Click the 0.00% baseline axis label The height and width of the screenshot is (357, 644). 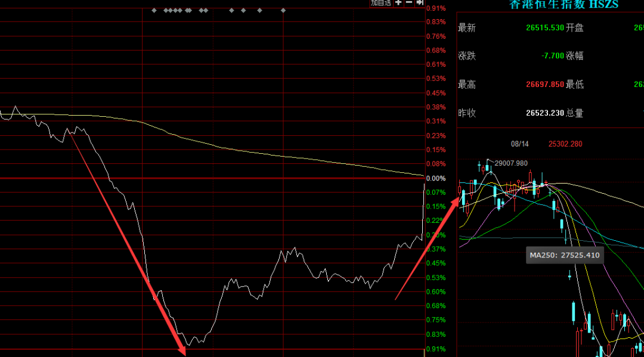tap(436, 179)
